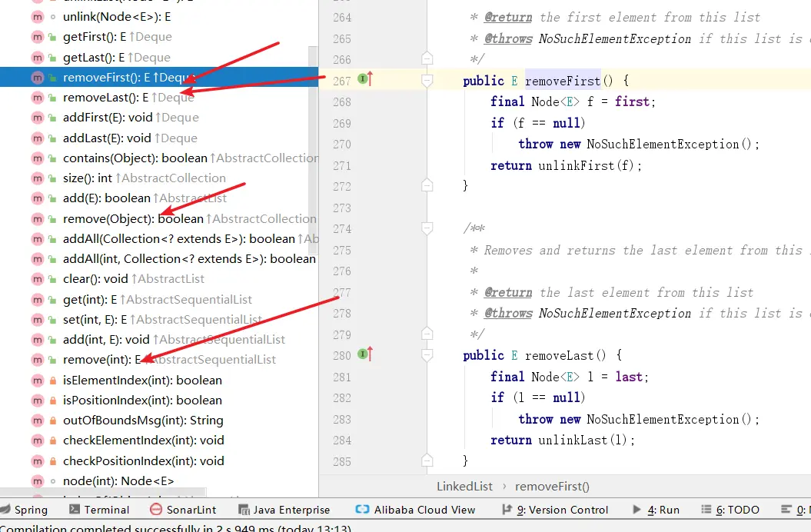
Task: Open the Alibaba Cloud View tool window
Action: pos(415,510)
